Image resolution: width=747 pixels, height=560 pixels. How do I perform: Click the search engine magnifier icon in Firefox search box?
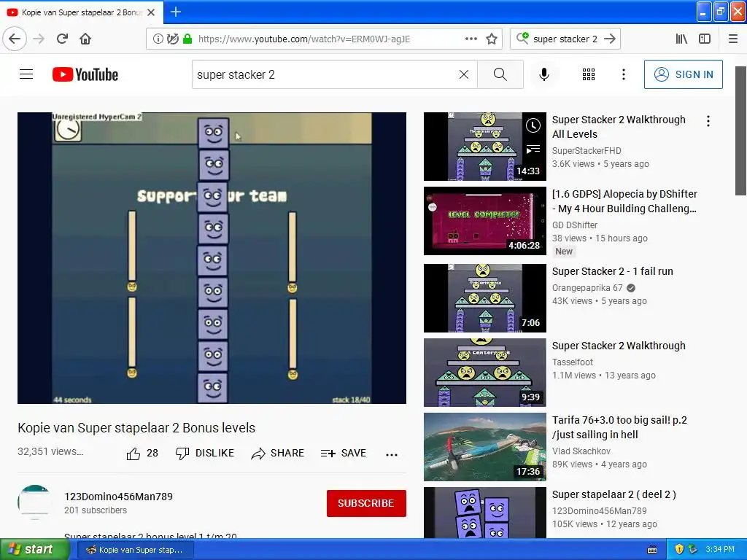click(522, 38)
